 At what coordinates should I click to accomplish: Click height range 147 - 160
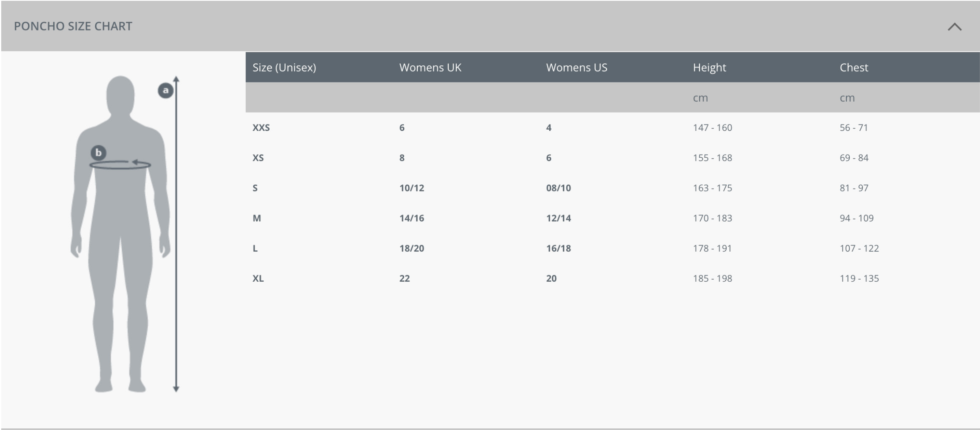[712, 128]
